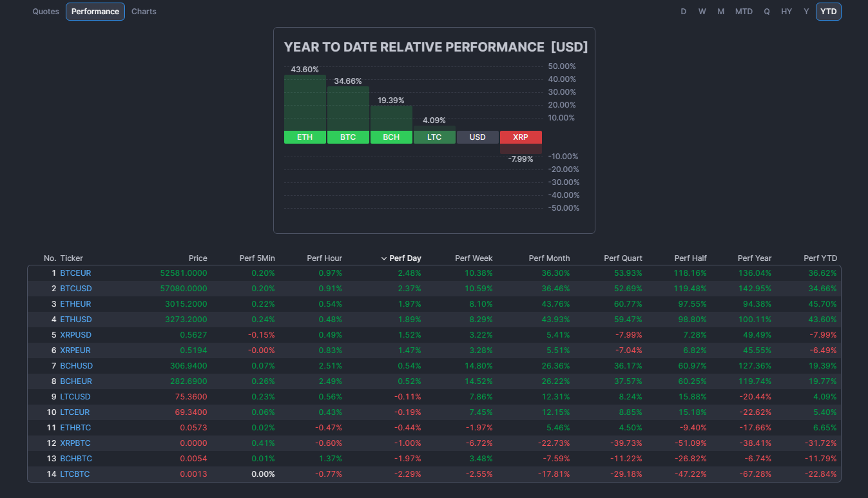Click the green ETH currency label
Screen dimensions: 868x498
point(305,137)
